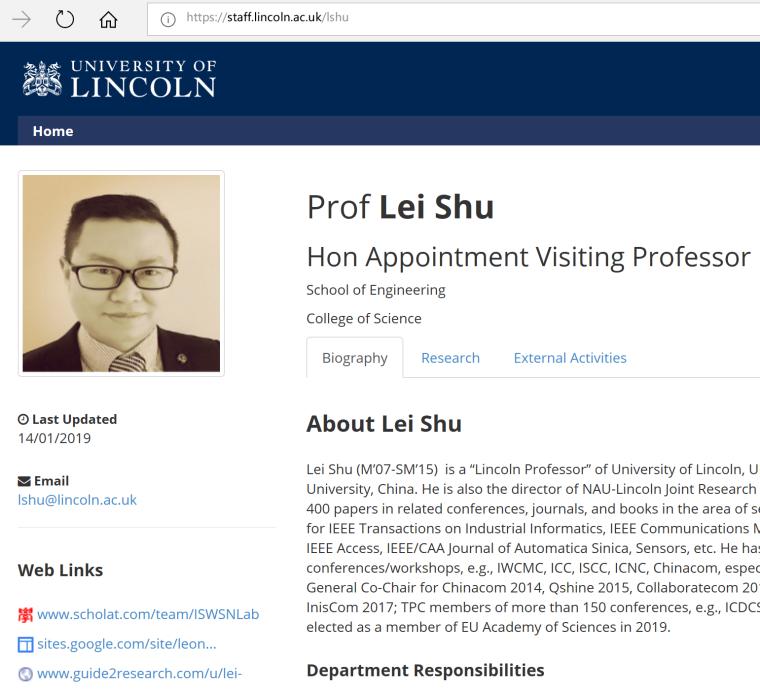This screenshot has width=760, height=694.
Task: Click the browser forward arrow
Action: (x=21, y=18)
